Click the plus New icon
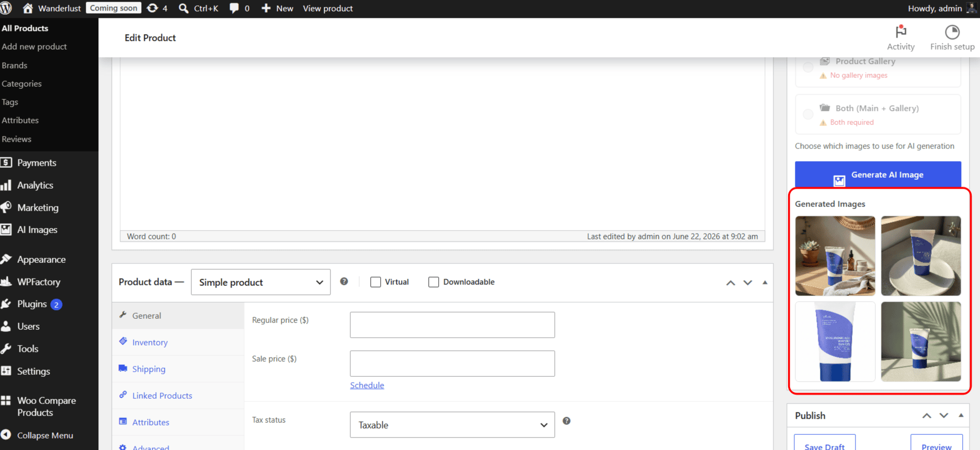The width and height of the screenshot is (980, 450). [x=266, y=8]
